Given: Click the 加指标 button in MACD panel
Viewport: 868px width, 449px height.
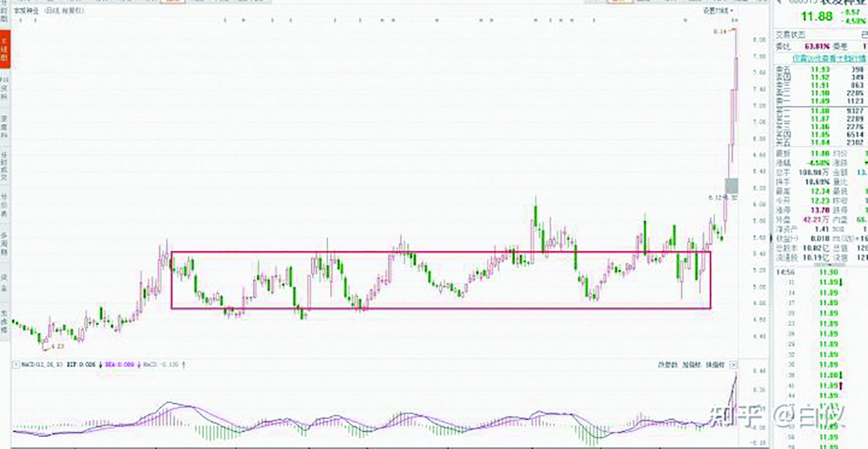Looking at the screenshot, I should (690, 365).
